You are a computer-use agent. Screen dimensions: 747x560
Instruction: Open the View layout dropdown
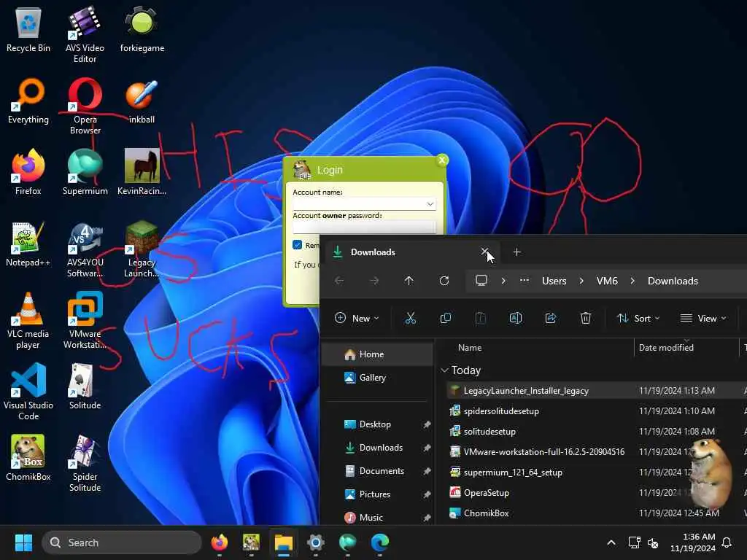[x=703, y=318]
